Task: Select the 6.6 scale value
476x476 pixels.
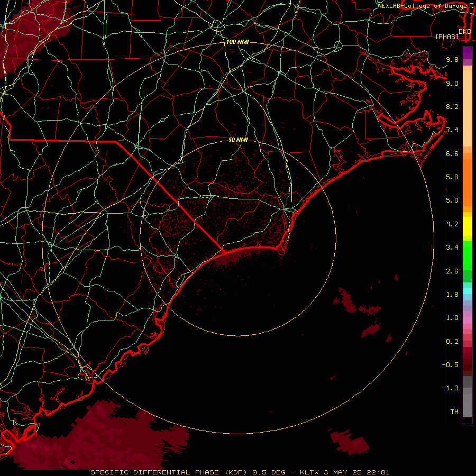Action: [452, 153]
